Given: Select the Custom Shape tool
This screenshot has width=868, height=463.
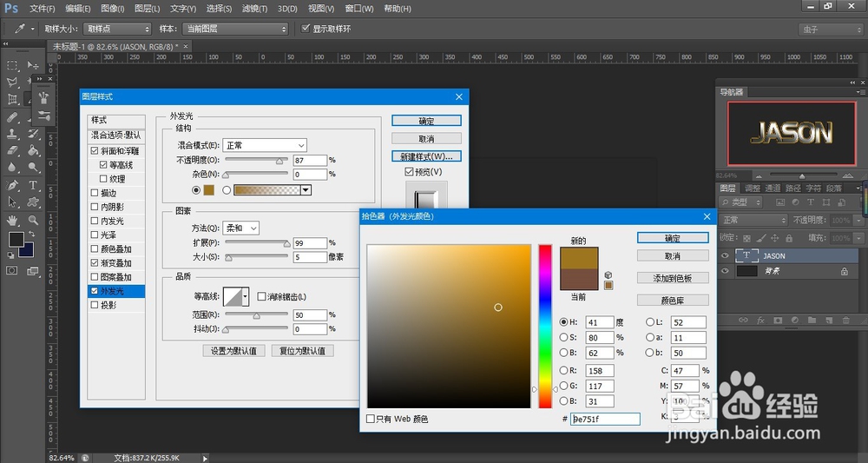Looking at the screenshot, I should (33, 202).
